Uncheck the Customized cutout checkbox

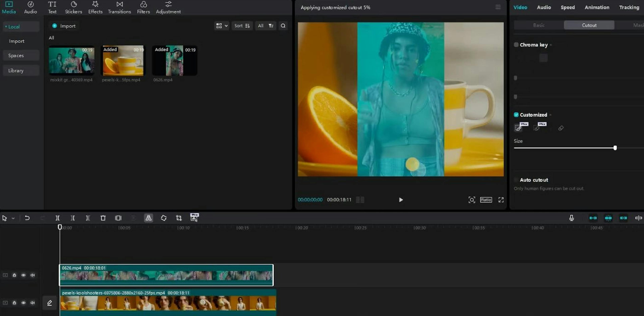pos(516,115)
